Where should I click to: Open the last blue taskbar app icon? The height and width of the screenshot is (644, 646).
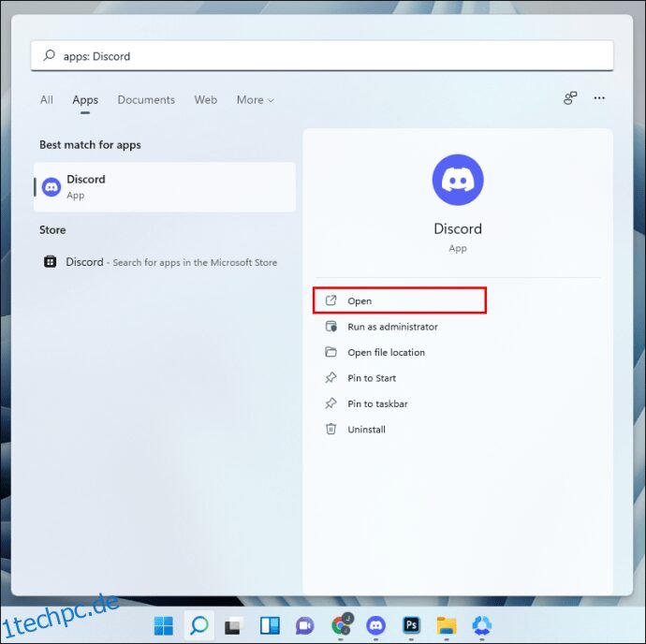[481, 625]
